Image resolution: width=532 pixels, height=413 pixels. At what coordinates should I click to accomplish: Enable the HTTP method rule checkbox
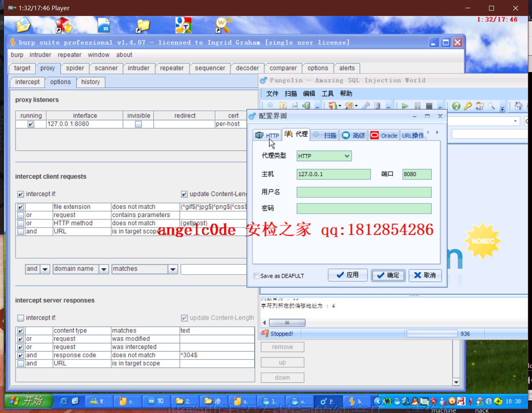point(20,223)
